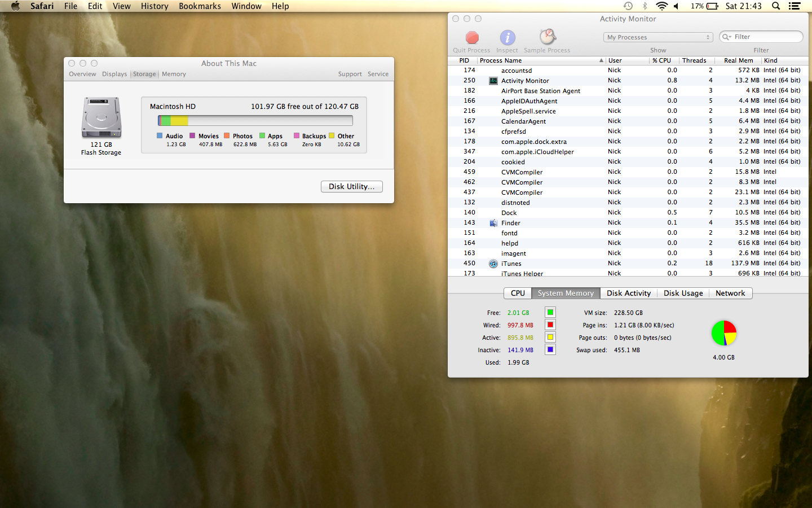The height and width of the screenshot is (508, 812).
Task: Click the Bluetooth menu bar icon
Action: point(645,6)
